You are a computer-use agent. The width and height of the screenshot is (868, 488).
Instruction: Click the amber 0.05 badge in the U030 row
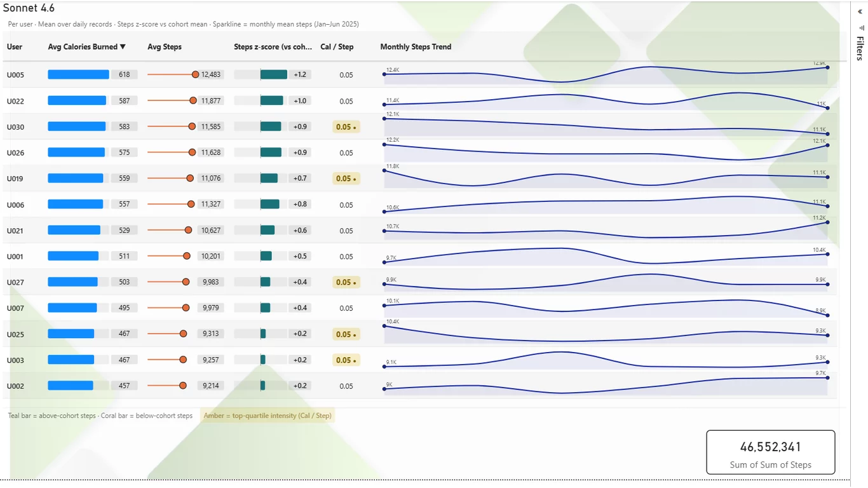(346, 127)
